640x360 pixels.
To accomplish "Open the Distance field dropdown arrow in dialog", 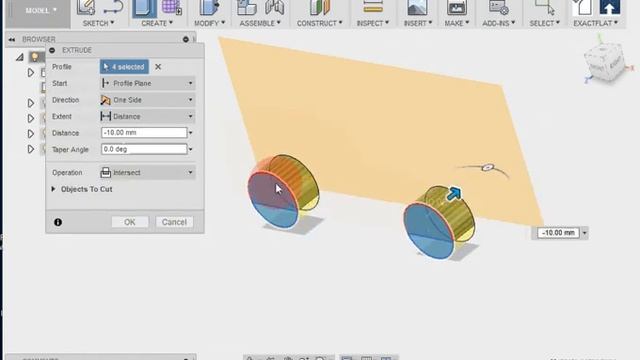I will [x=191, y=133].
